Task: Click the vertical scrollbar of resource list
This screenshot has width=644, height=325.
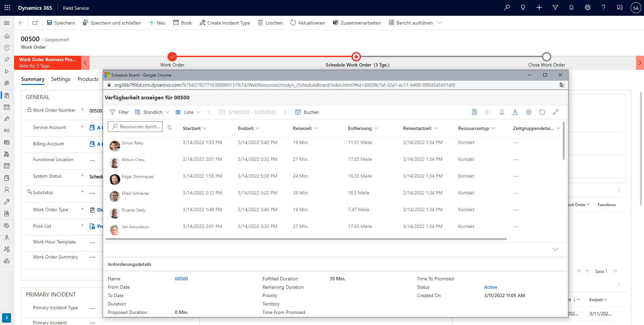Action: coord(563,141)
